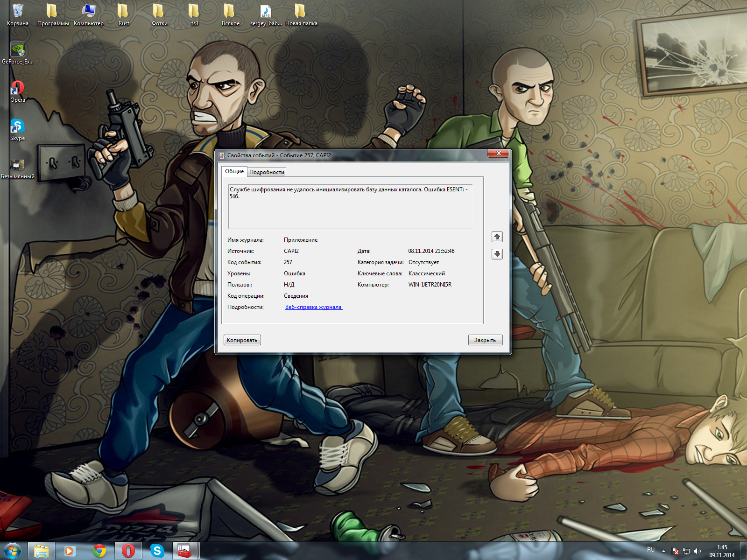
Task: Close the event properties dialog with X
Action: [499, 154]
